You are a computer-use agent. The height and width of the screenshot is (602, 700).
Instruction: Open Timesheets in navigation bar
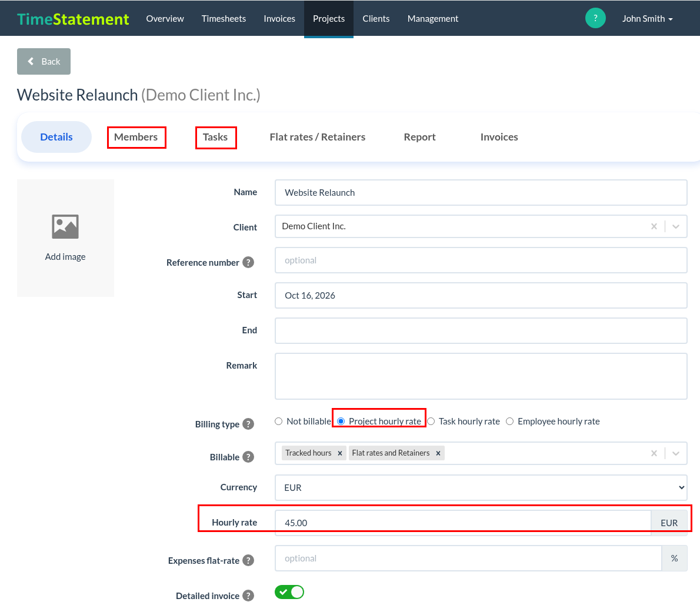point(224,19)
